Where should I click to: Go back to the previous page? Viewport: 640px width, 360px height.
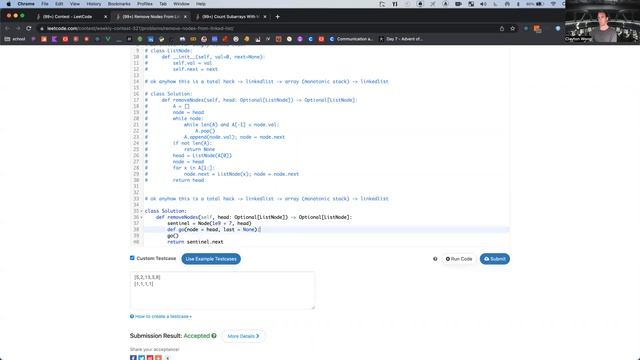(x=7, y=29)
